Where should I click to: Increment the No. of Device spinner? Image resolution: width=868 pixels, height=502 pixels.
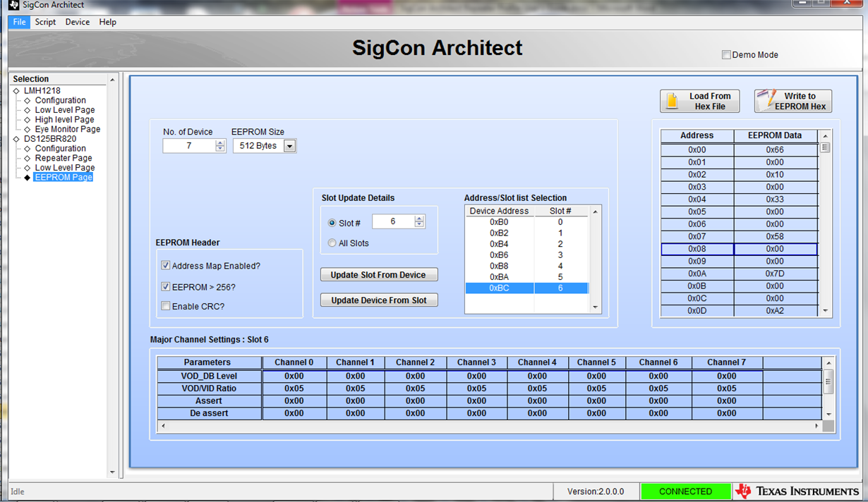(220, 142)
